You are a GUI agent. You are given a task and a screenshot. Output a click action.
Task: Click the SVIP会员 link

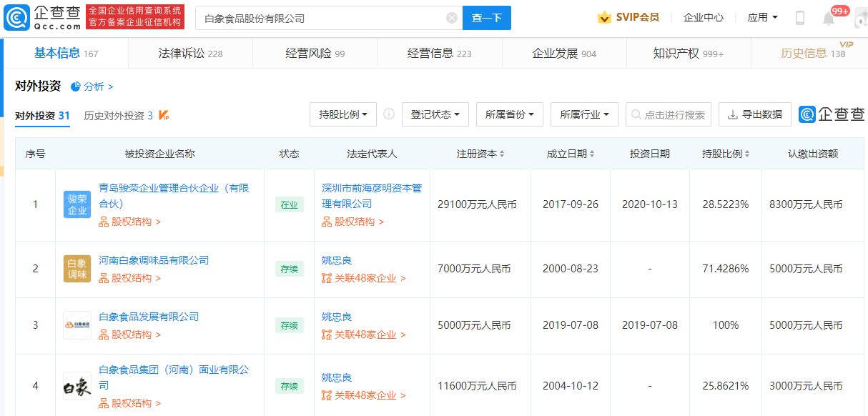[637, 17]
